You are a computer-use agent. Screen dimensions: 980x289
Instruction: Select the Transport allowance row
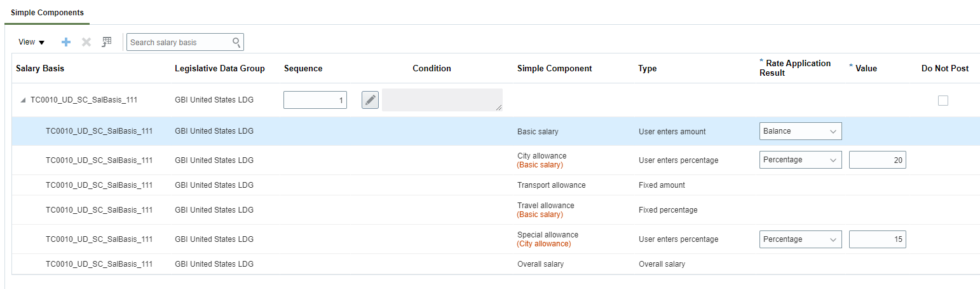(551, 185)
